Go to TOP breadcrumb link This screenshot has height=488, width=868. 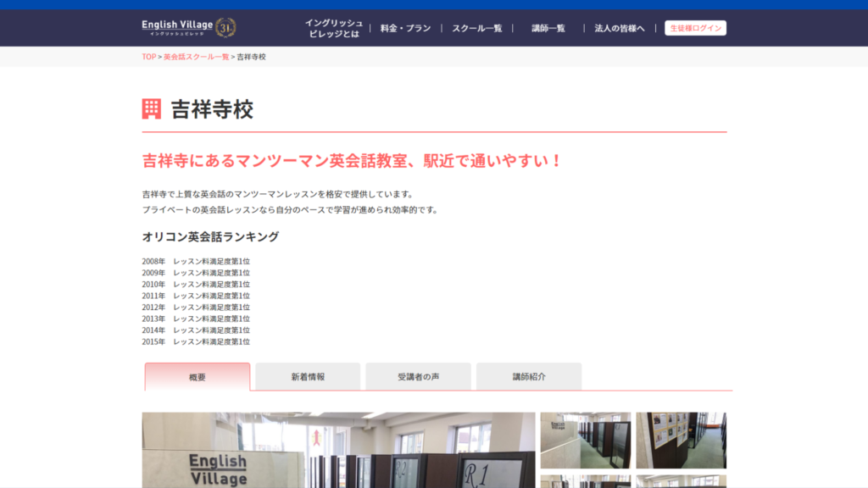[x=149, y=57]
